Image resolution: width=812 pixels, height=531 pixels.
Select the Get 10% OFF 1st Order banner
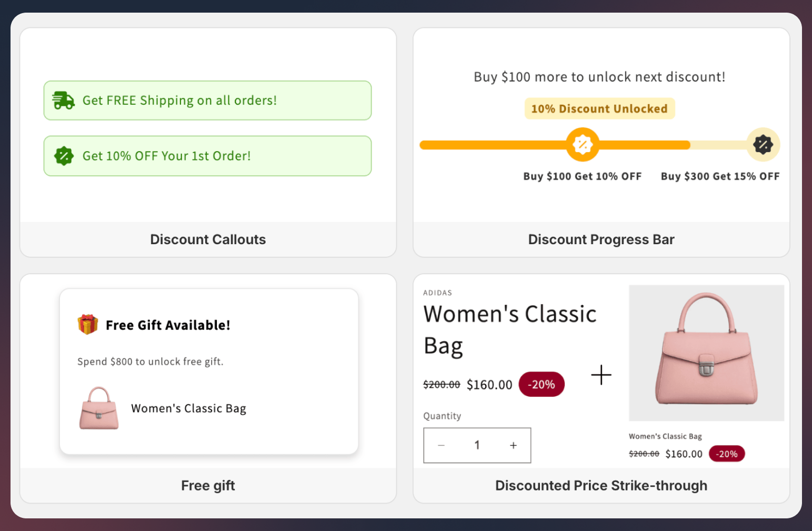[207, 156]
